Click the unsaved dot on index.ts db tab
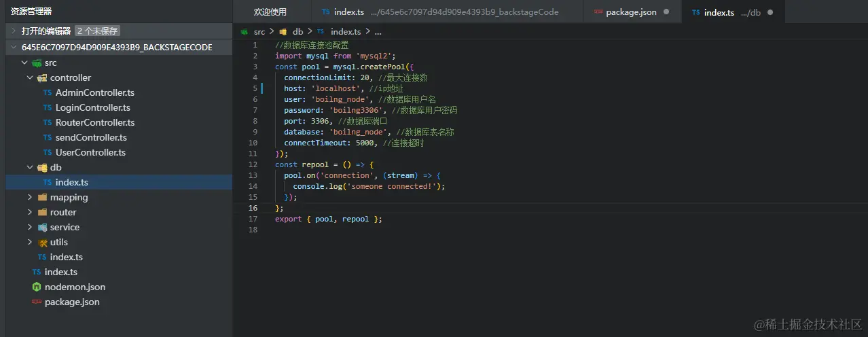 click(x=770, y=12)
